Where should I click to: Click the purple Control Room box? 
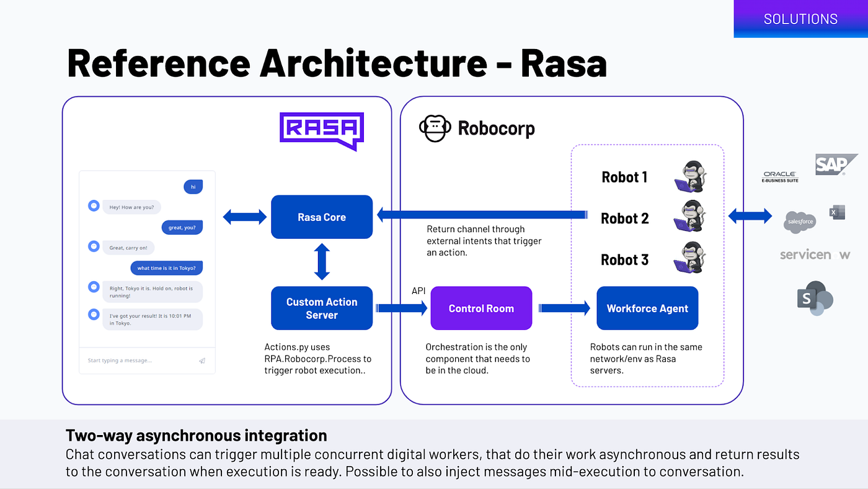pyautogui.click(x=481, y=308)
